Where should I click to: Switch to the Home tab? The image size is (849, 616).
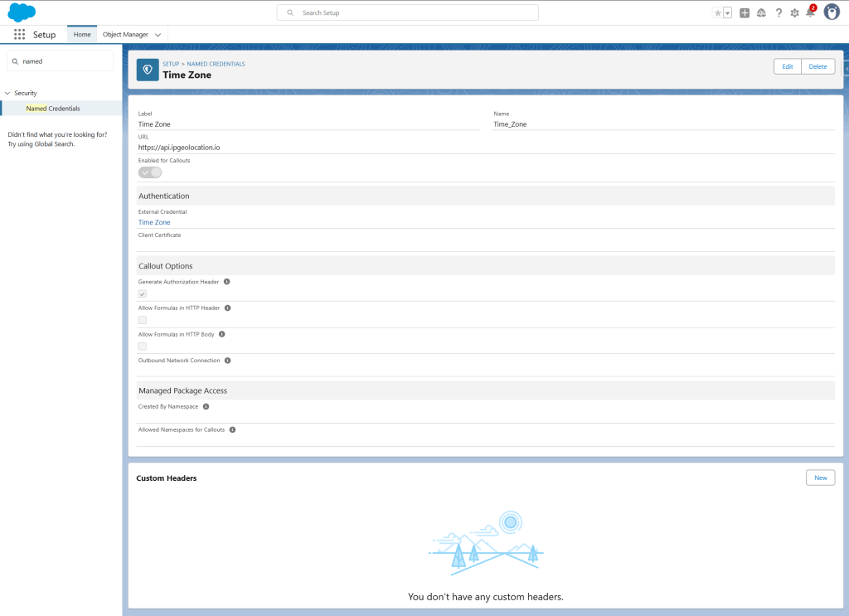point(82,35)
